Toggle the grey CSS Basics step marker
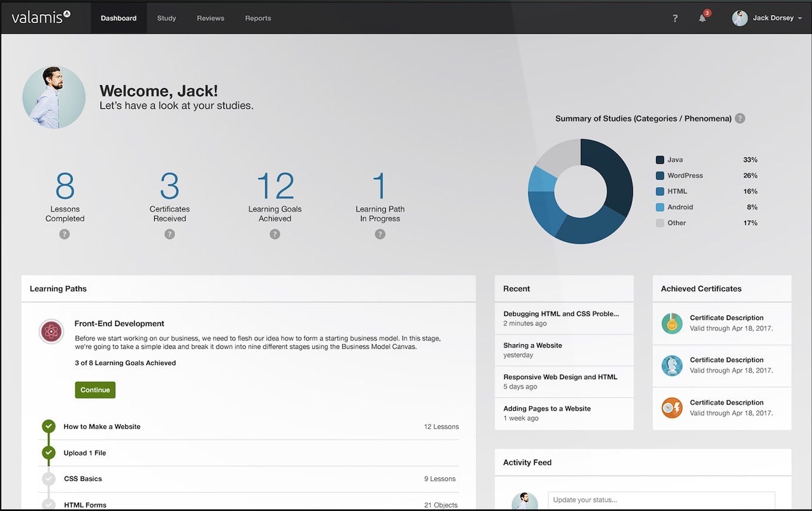The image size is (812, 511). click(48, 479)
